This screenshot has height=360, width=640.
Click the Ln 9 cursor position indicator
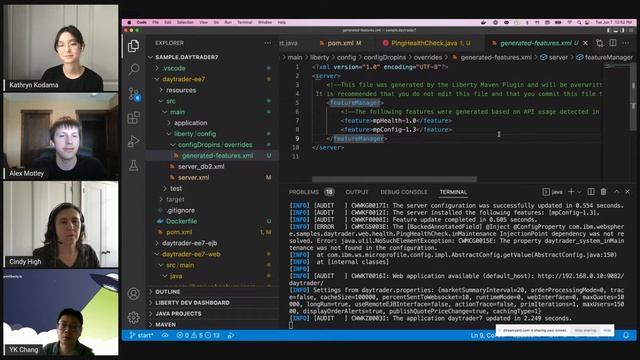pyautogui.click(x=483, y=336)
